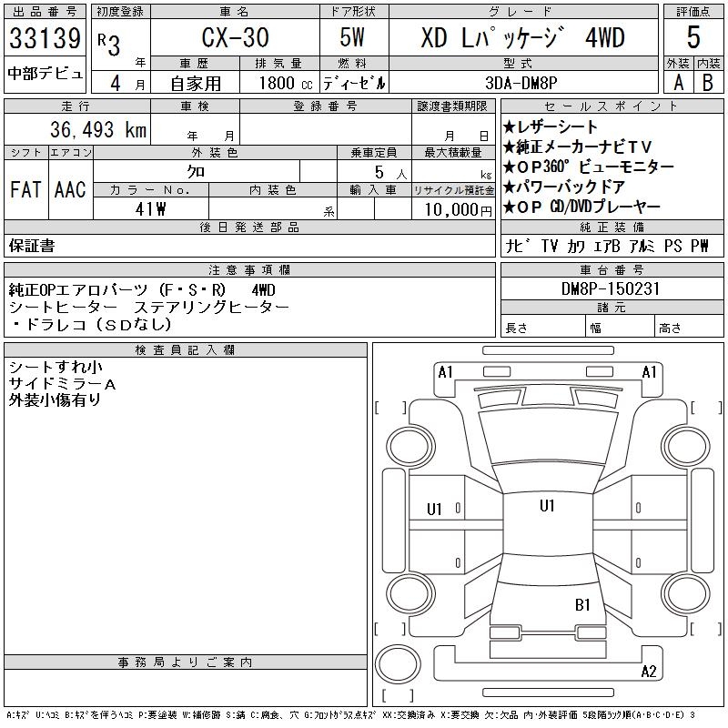Click the sales point ★OP CD/DVDプレーヤー
Viewport: 728px width, 728px height.
coord(581,207)
